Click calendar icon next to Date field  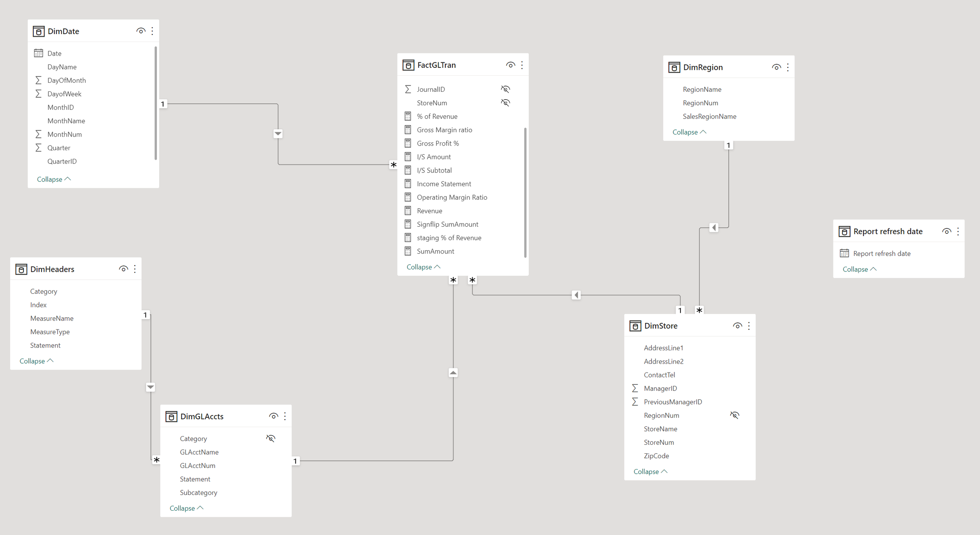[x=38, y=53]
